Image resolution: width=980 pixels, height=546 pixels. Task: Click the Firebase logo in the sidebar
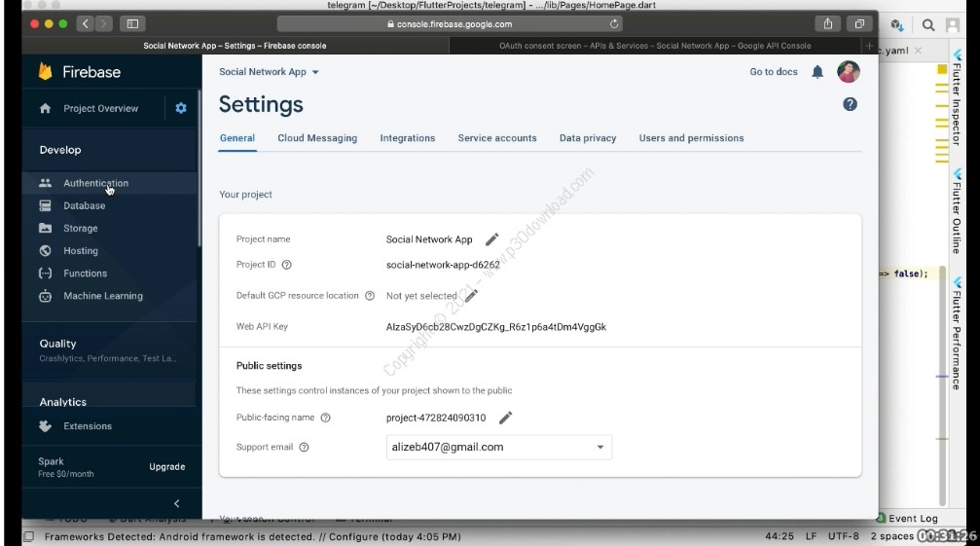[45, 72]
